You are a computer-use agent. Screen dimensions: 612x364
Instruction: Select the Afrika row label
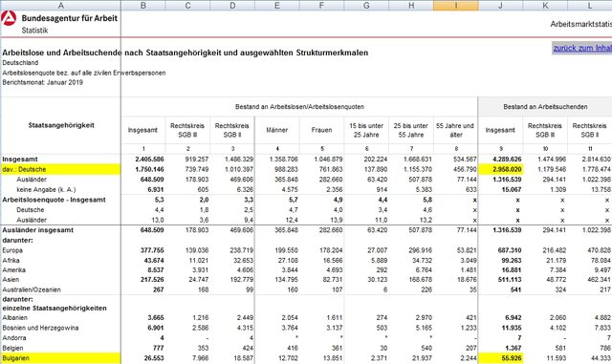coord(11,260)
